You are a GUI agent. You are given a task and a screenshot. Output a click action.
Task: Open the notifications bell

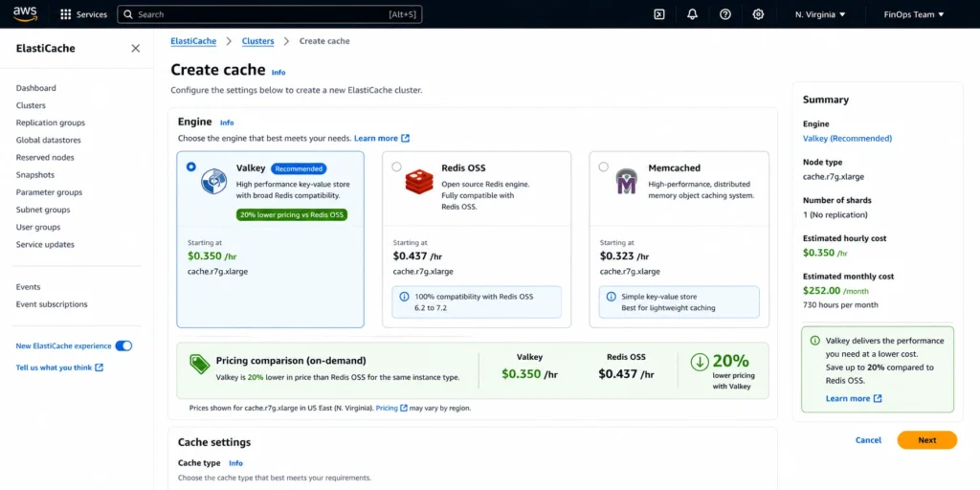tap(692, 14)
